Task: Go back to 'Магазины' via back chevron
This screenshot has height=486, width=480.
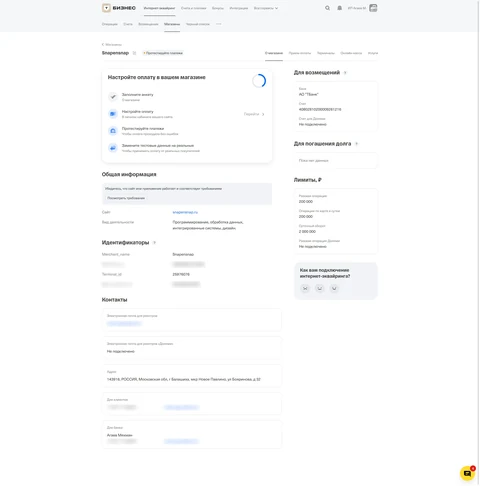Action: (x=112, y=44)
